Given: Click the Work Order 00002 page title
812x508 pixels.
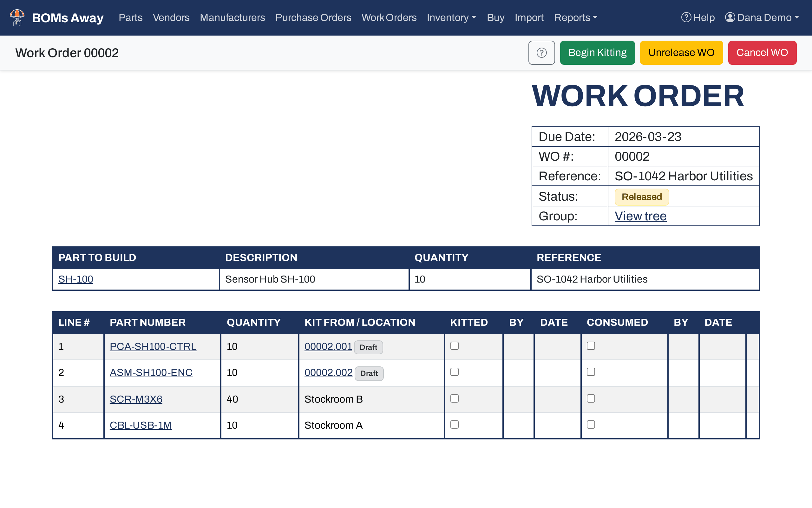Looking at the screenshot, I should coord(67,53).
